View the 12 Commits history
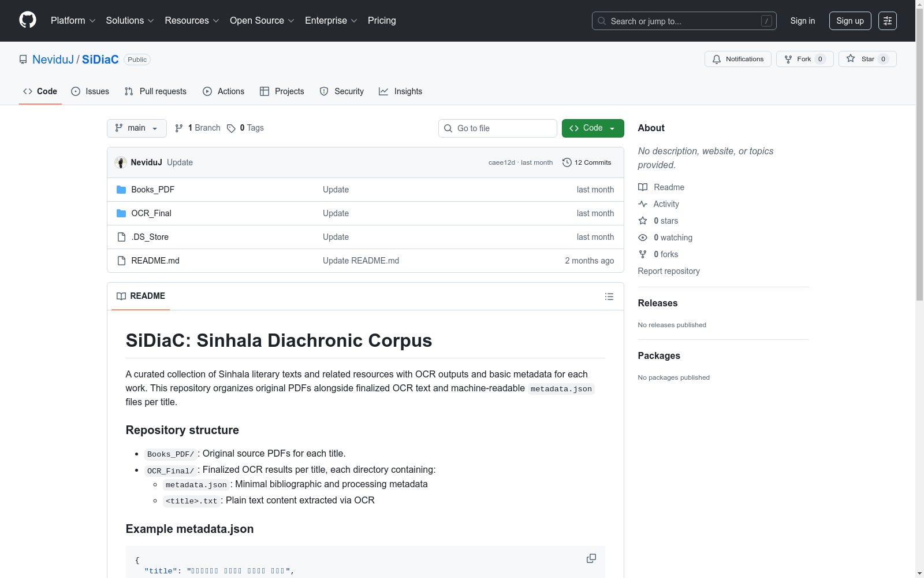Screen dimensions: 924x578 coord(587,162)
